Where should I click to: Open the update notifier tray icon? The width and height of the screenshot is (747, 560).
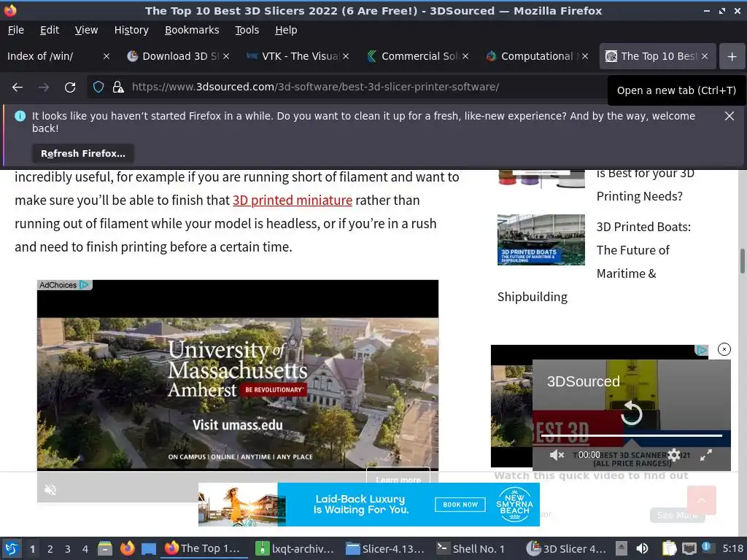[707, 548]
